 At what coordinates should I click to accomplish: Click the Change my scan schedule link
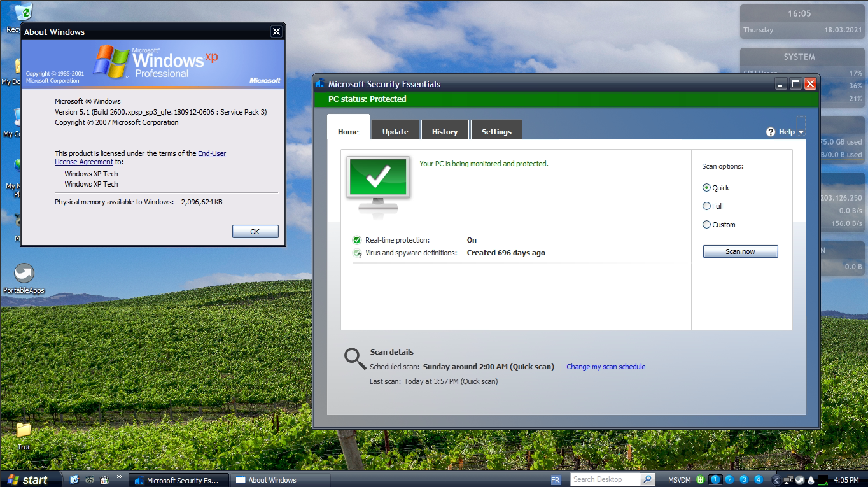coord(606,367)
